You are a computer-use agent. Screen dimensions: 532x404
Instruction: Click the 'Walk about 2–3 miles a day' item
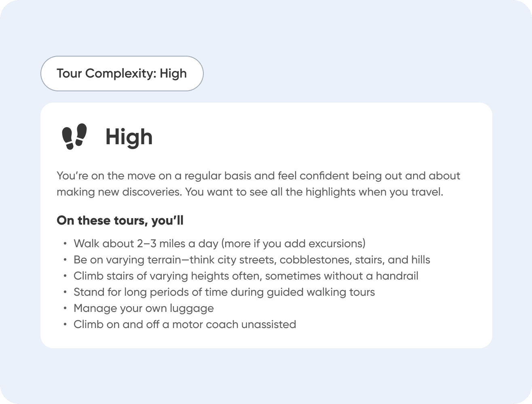click(x=220, y=244)
